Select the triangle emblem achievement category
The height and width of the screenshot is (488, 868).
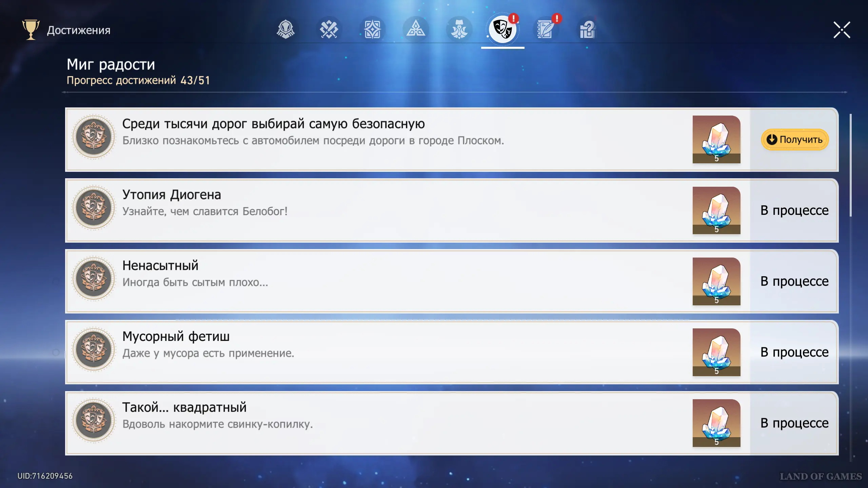coord(416,29)
